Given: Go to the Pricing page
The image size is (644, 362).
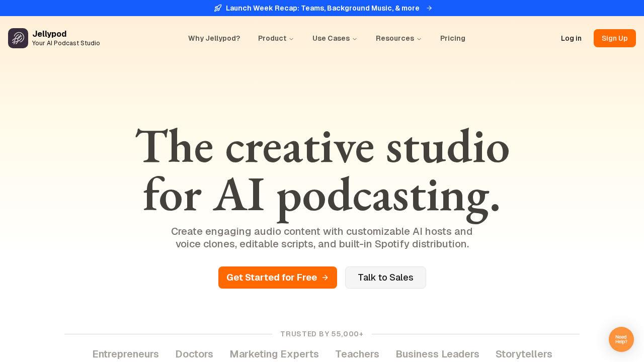Looking at the screenshot, I should coord(452,38).
